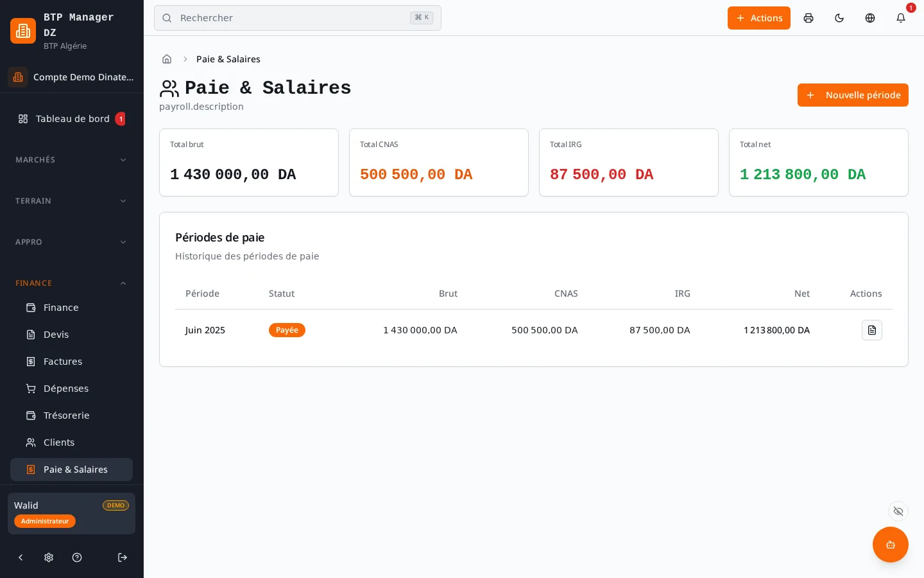Expand the TERRAIN sidebar section
Image resolution: width=924 pixels, height=578 pixels.
click(71, 201)
